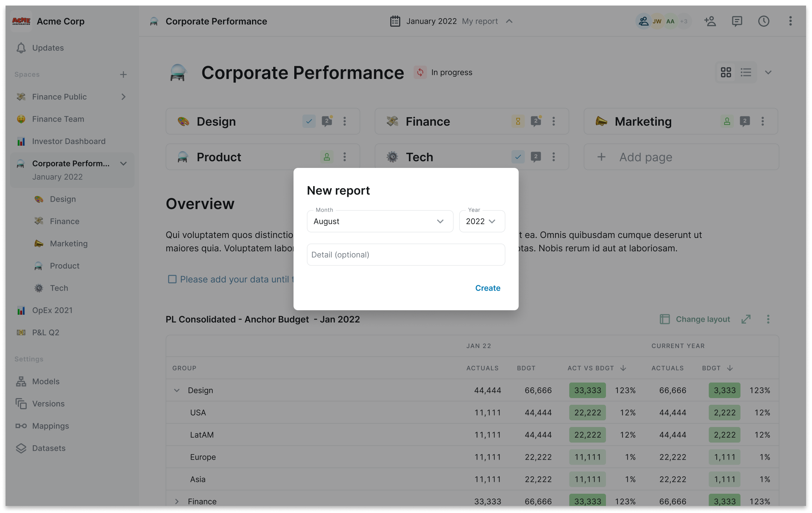Open the Year dropdown showing 2022
812x513 pixels.
pos(481,221)
